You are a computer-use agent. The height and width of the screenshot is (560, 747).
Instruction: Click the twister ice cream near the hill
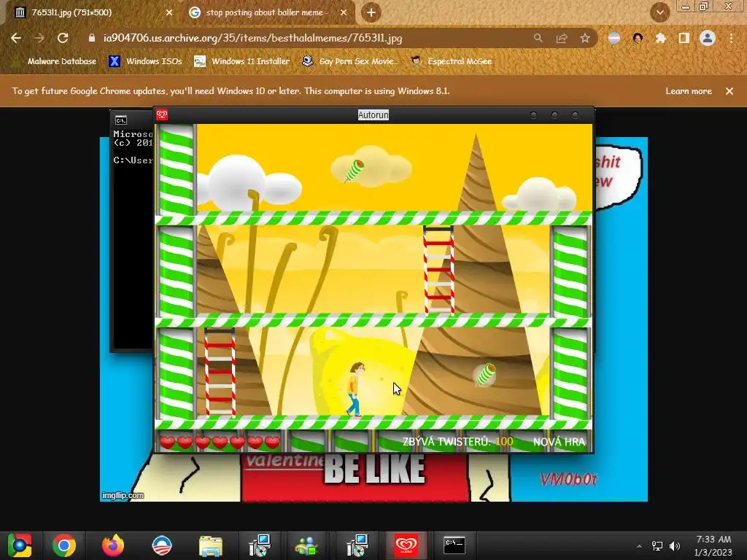tap(487, 374)
